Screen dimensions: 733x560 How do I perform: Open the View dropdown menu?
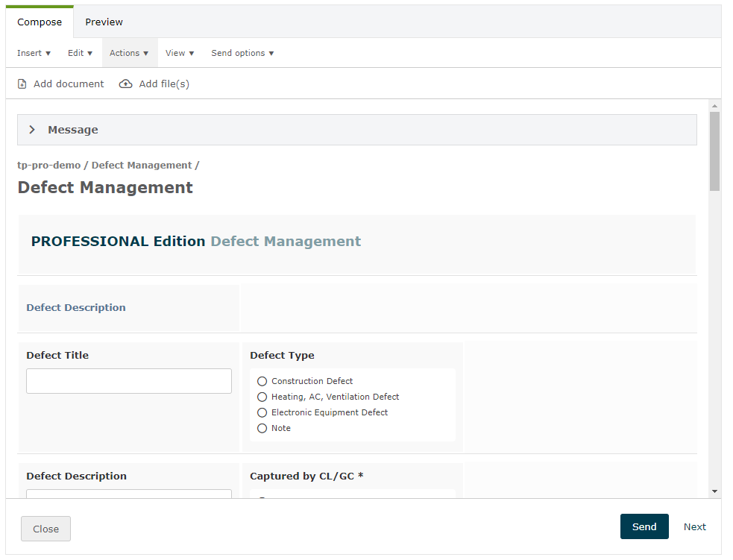[180, 54]
